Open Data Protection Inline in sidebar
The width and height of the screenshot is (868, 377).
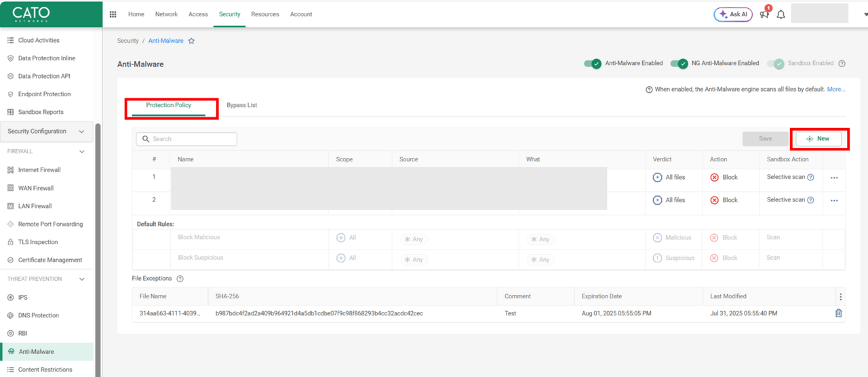point(47,58)
